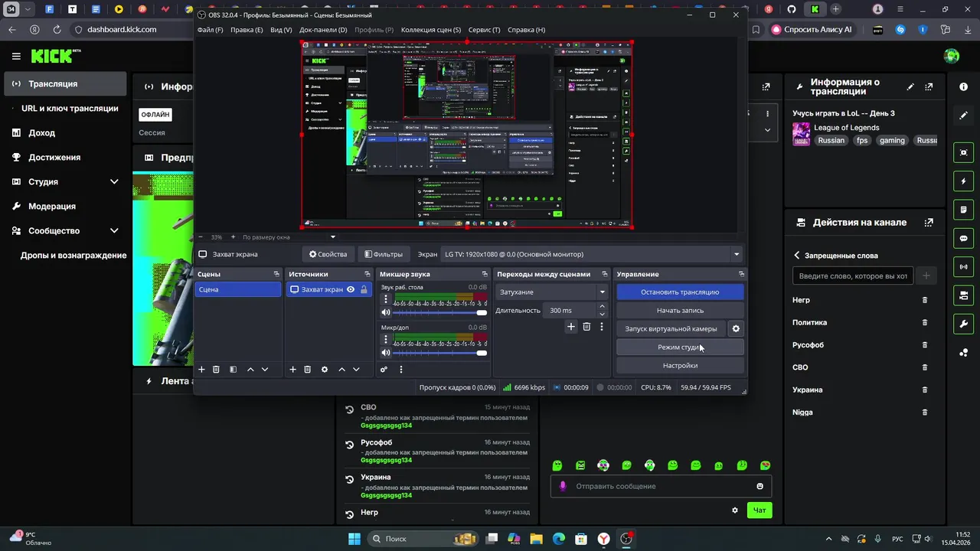Image resolution: width=980 pixels, height=551 pixels.
Task: Pop out the Микшер звука dock
Action: point(485,274)
